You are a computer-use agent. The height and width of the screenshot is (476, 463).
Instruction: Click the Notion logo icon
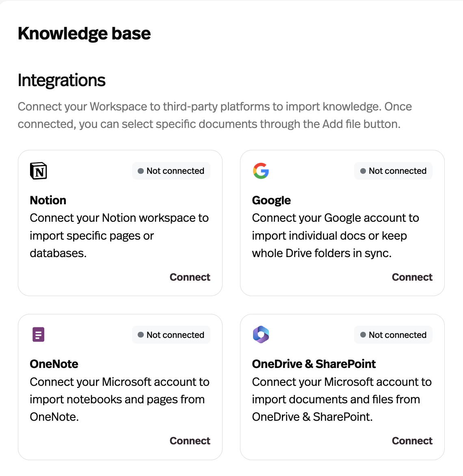(38, 171)
